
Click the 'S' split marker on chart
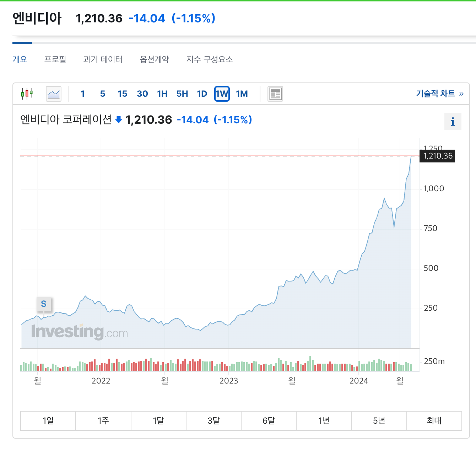point(44,304)
